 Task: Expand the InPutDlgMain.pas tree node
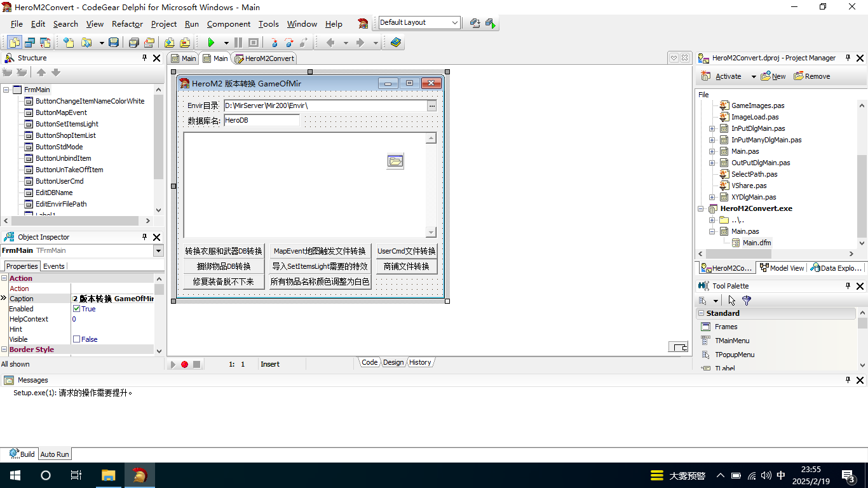coord(712,128)
